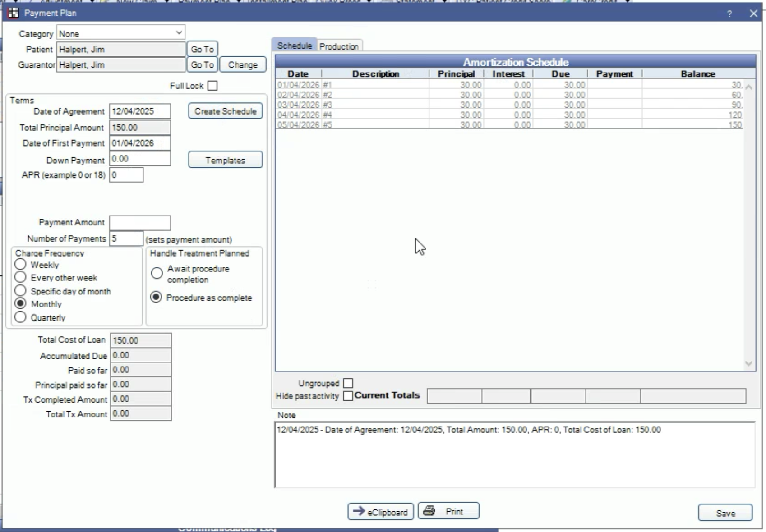The height and width of the screenshot is (532, 766).
Task: Click the help question mark icon
Action: coord(729,14)
